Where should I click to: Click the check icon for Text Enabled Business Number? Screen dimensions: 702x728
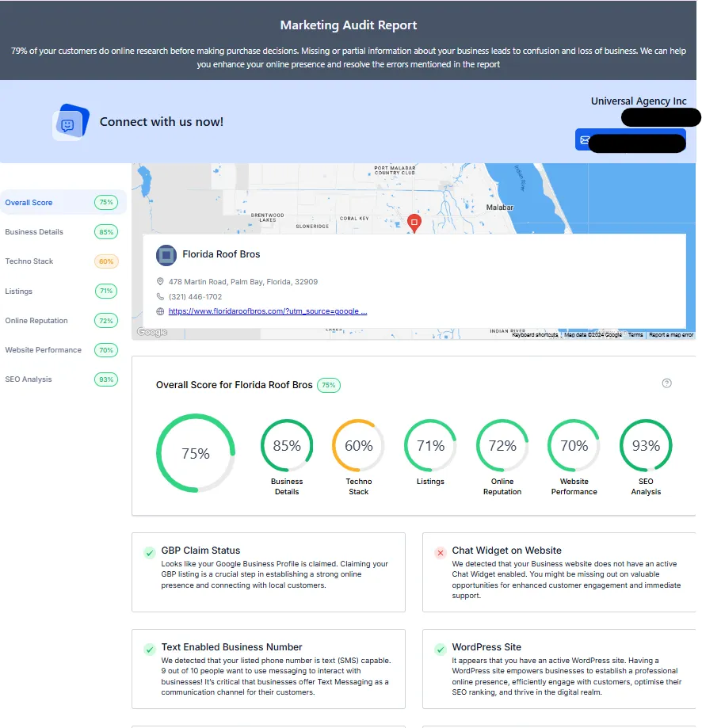(x=150, y=650)
